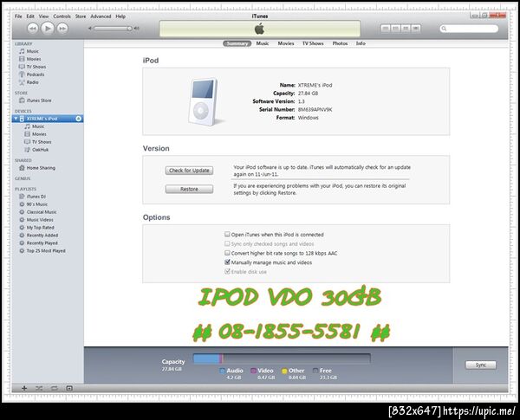Image resolution: width=520 pixels, height=420 pixels.
Task: Click the Audio blue color legend
Action: (x=222, y=371)
